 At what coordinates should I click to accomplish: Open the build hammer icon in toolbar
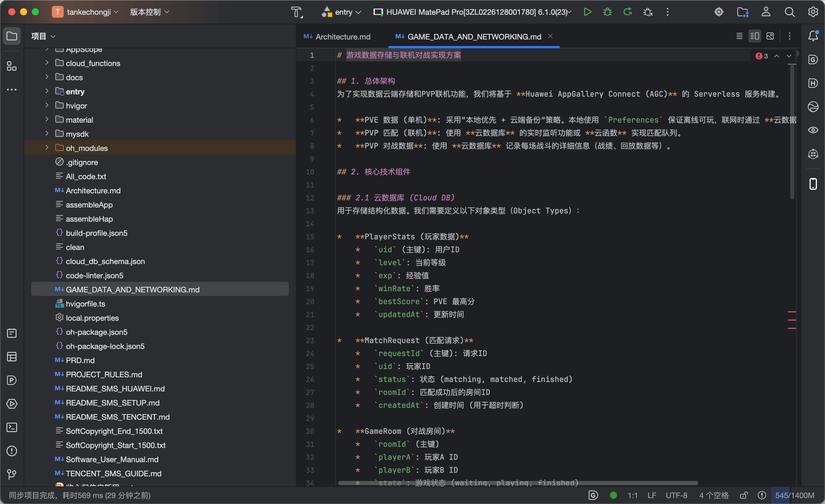pyautogui.click(x=297, y=12)
